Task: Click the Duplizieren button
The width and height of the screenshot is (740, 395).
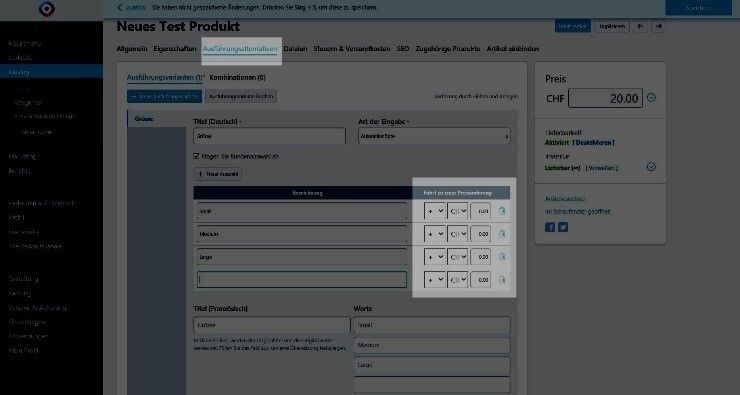Action: tap(612, 26)
